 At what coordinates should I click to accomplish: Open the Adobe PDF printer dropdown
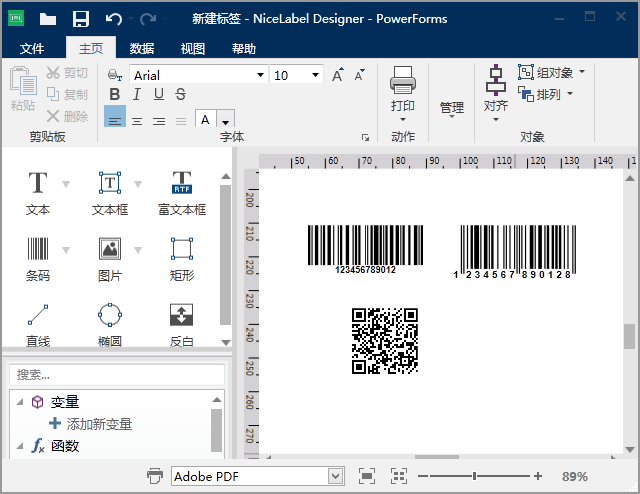(336, 476)
